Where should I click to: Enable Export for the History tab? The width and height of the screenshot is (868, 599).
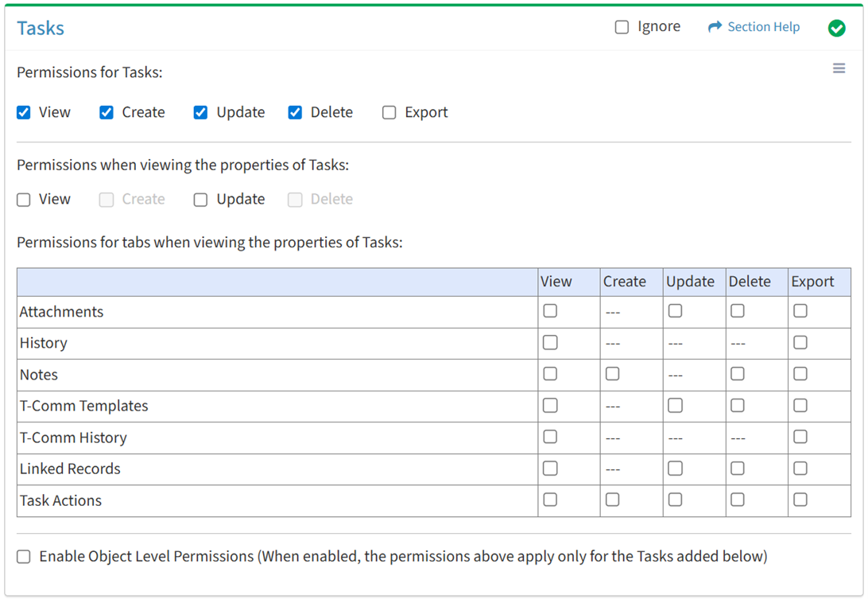[x=800, y=343]
